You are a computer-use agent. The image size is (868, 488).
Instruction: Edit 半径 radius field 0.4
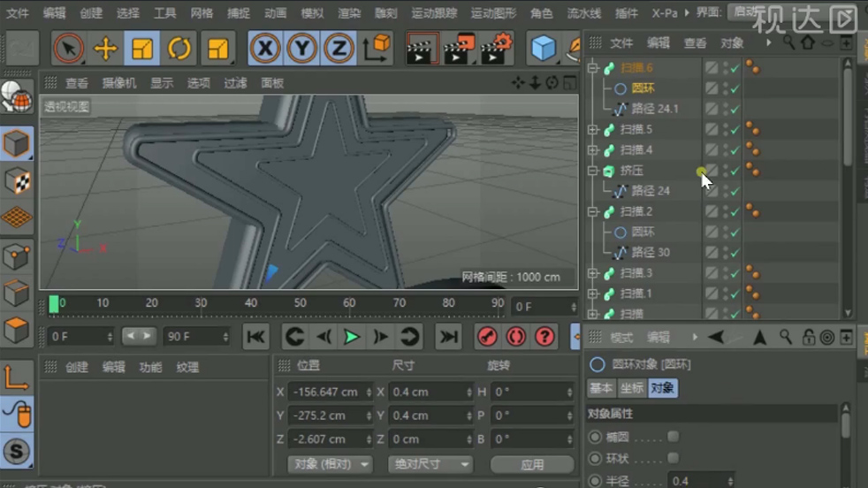click(701, 481)
